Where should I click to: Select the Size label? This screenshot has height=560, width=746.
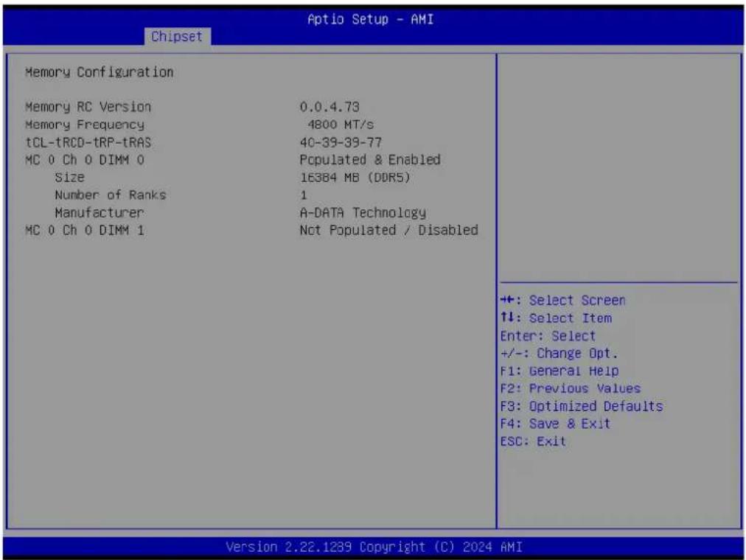coord(69,178)
